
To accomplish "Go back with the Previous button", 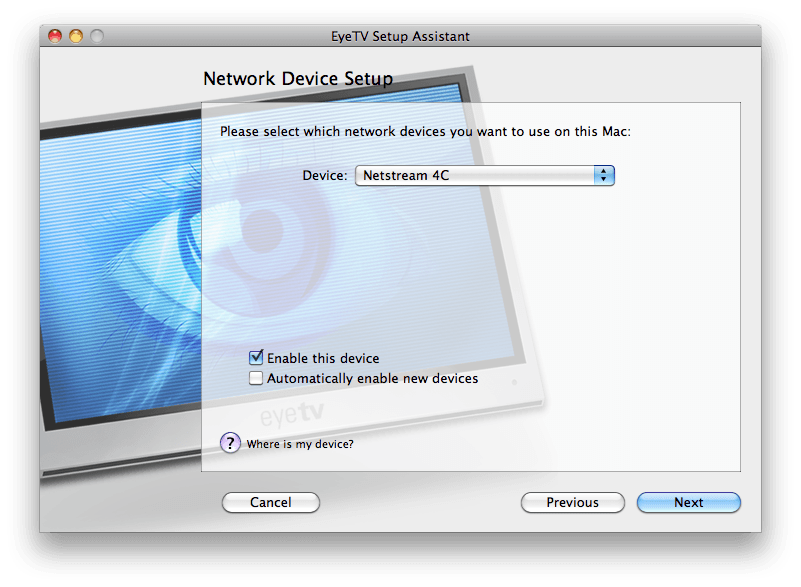I will (x=572, y=502).
